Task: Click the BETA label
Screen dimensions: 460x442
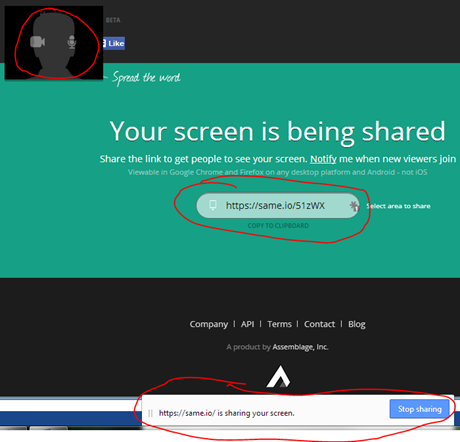Action: click(113, 20)
